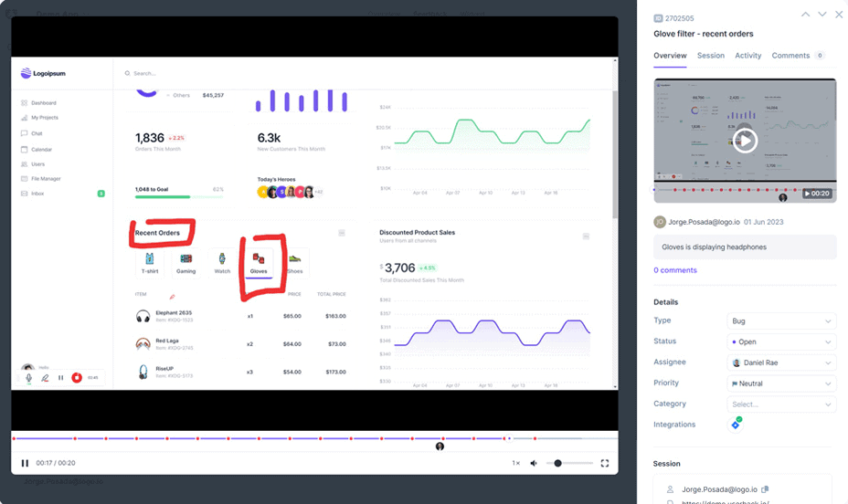Go to the previous feedback item arrow

805,15
